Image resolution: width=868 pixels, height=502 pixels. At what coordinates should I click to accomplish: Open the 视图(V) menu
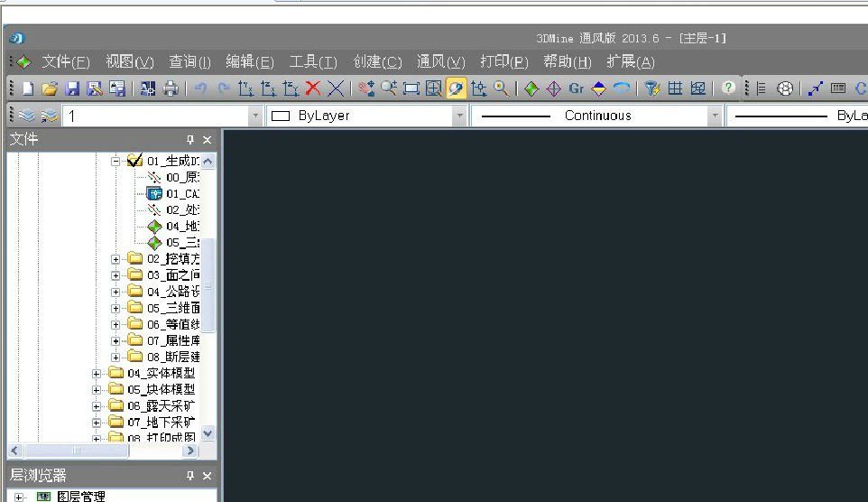130,61
